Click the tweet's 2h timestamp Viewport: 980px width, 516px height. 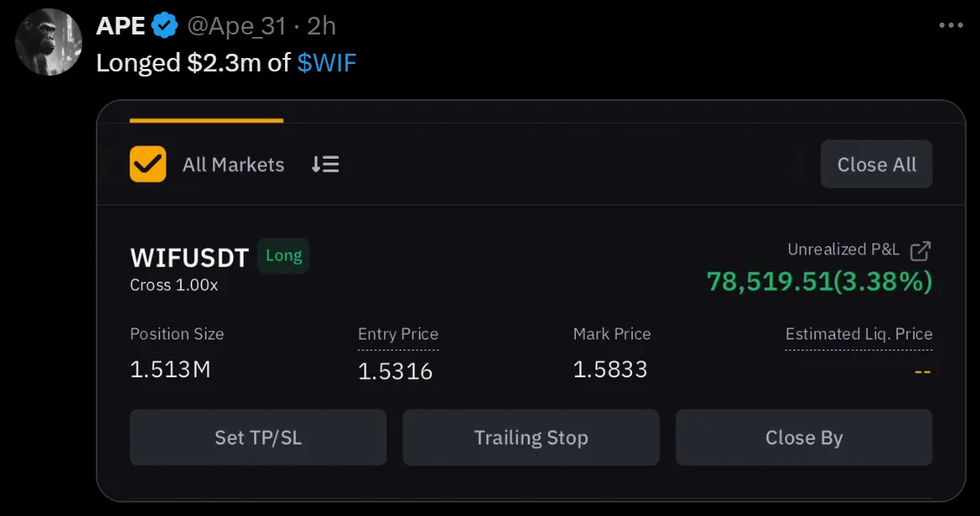(321, 26)
